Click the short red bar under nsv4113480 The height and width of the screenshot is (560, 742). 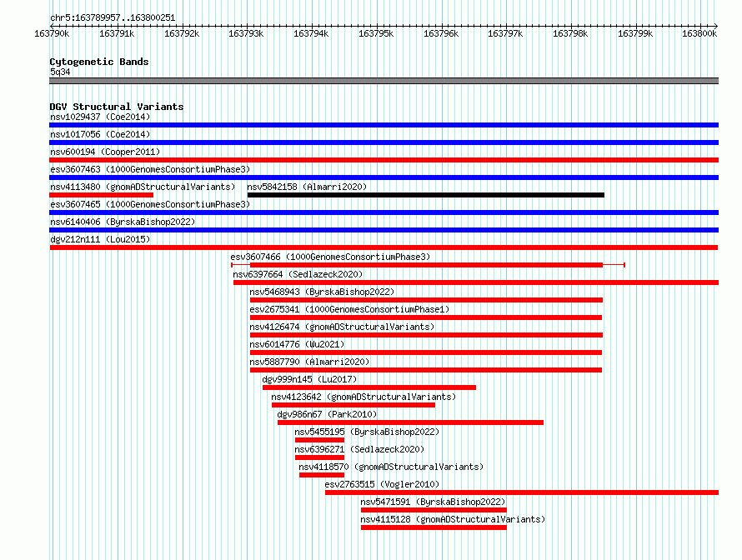pos(101,195)
